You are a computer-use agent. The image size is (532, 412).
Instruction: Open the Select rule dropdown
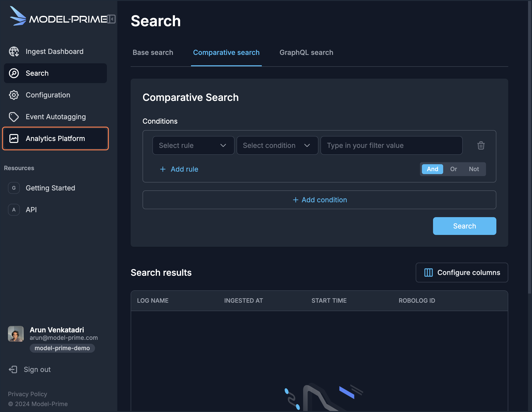click(193, 145)
